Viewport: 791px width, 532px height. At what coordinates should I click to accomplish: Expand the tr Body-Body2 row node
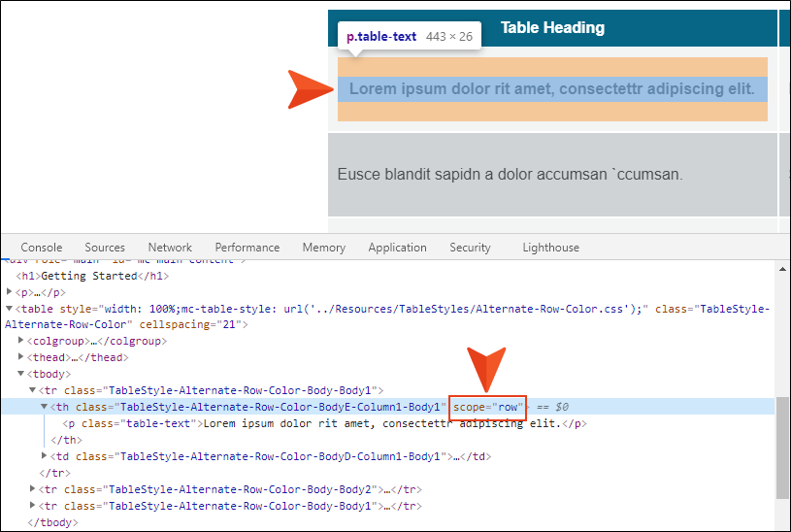tap(34, 489)
